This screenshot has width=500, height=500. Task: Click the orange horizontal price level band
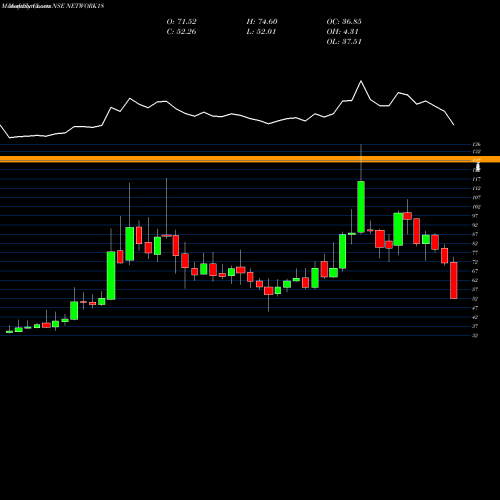(250, 159)
